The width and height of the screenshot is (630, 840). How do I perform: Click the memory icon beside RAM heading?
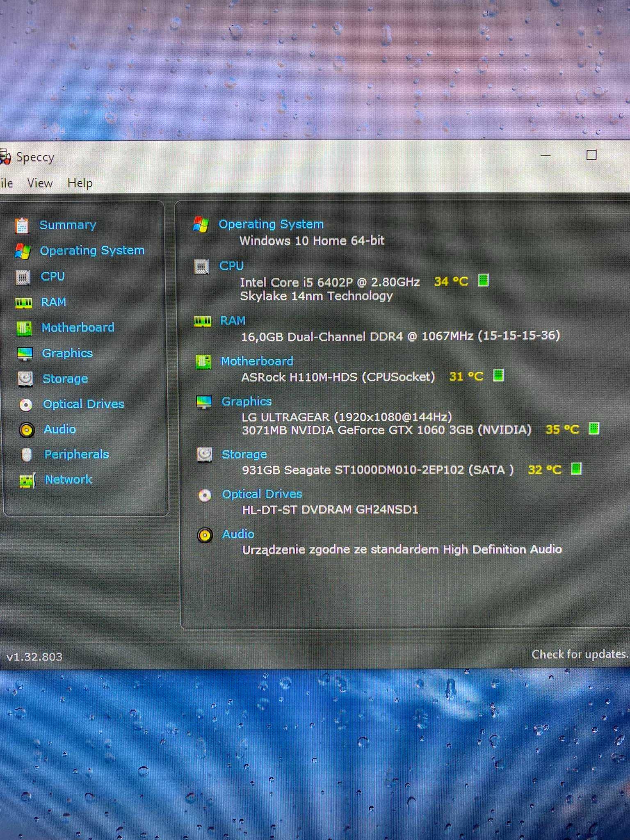point(203,321)
